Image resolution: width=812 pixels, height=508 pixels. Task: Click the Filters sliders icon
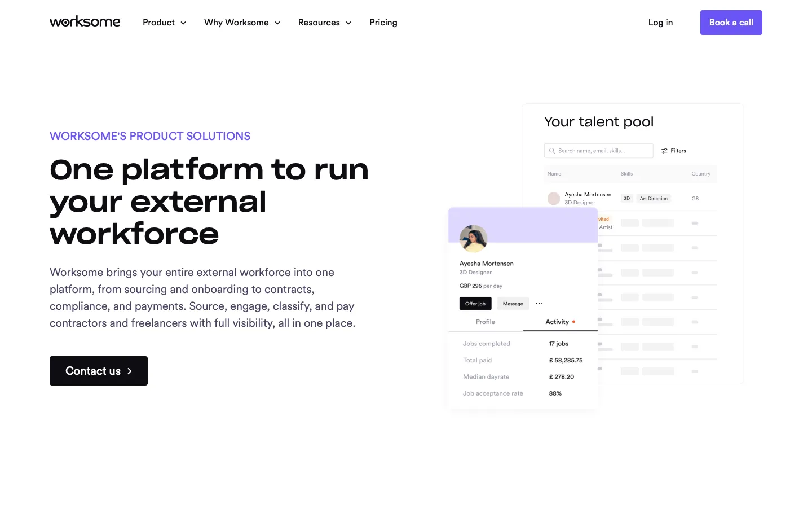click(x=664, y=151)
